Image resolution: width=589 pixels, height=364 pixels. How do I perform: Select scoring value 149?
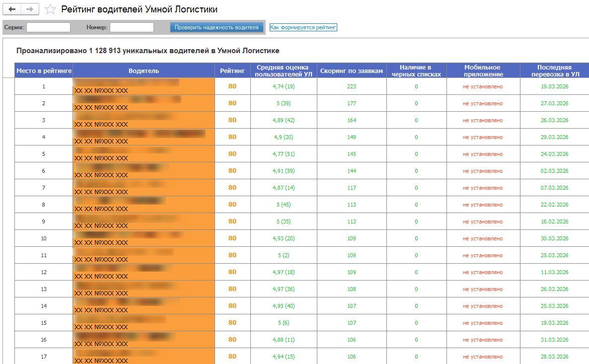[x=352, y=137]
